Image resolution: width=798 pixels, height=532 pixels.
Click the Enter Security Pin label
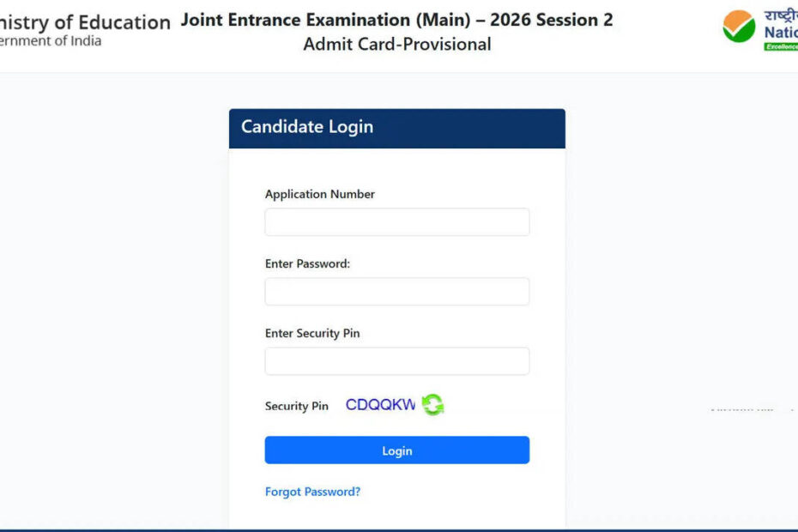pos(312,334)
